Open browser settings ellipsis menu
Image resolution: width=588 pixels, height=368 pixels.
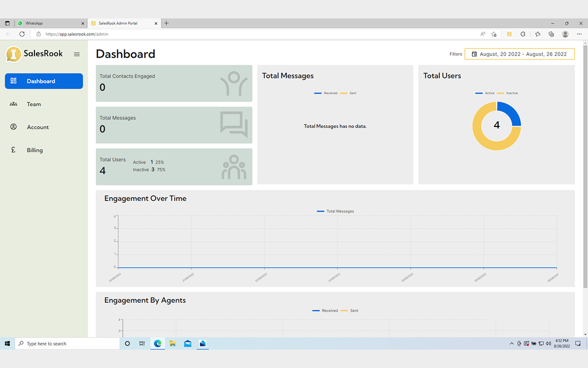(579, 34)
